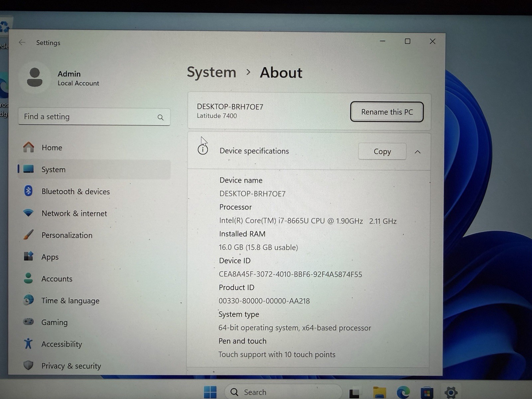Viewport: 532px width, 399px height.
Task: Launch Microsoft Edge from the taskbar
Action: tap(403, 393)
